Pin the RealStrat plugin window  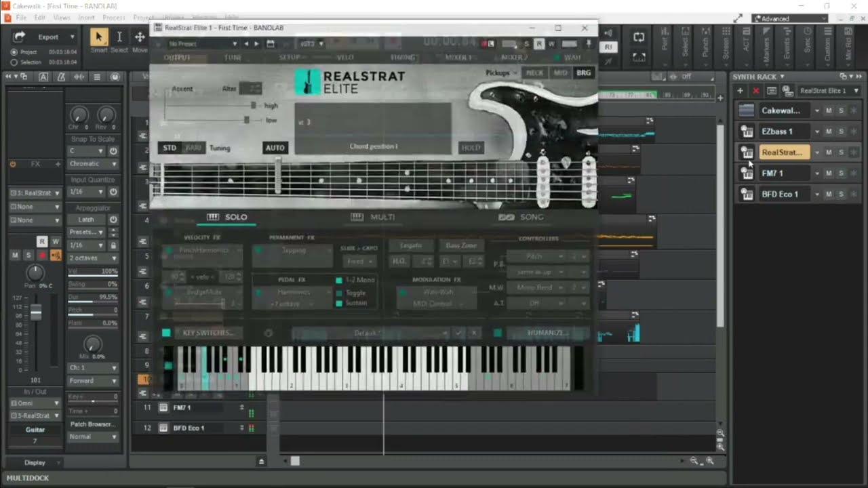coord(589,43)
